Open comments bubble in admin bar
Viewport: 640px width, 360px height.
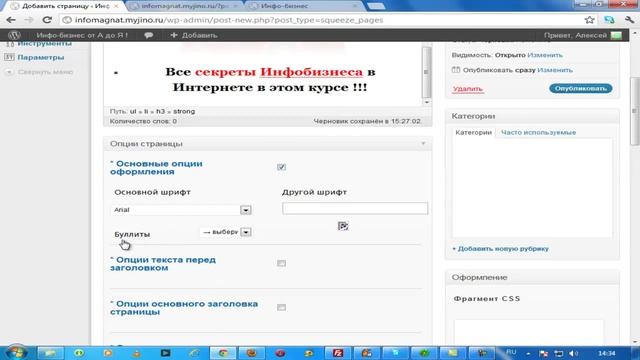[x=149, y=35]
